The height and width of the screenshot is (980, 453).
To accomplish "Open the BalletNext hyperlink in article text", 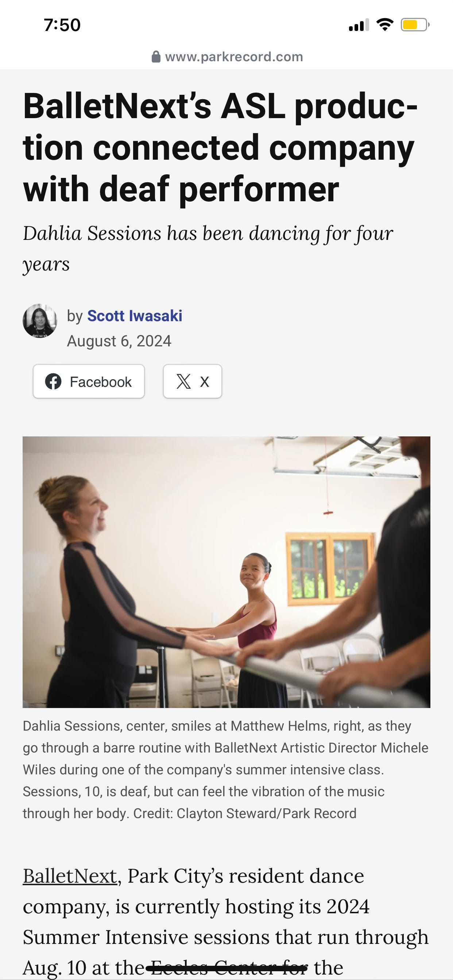I will pos(70,876).
